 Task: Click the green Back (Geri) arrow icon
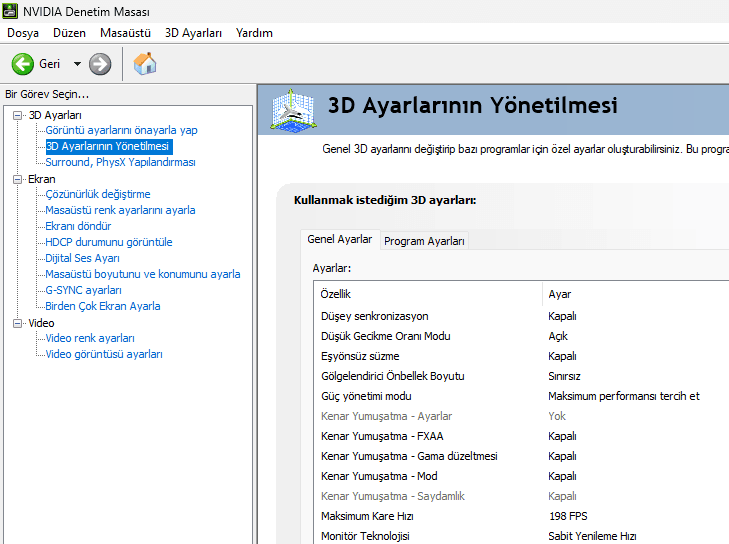(23, 64)
